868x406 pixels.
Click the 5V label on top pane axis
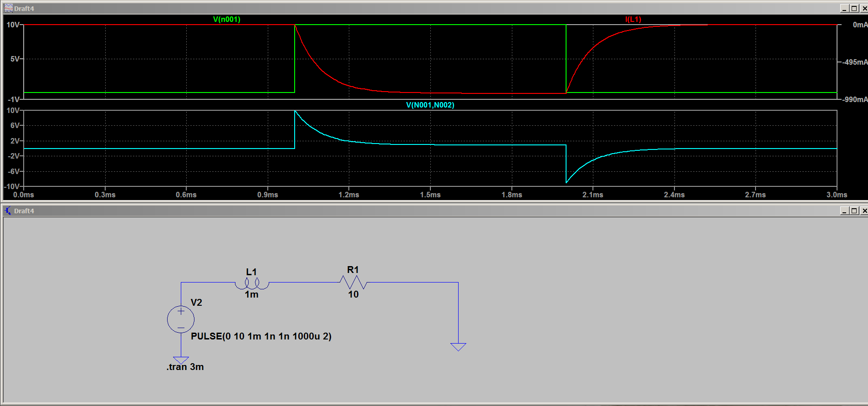(15, 59)
